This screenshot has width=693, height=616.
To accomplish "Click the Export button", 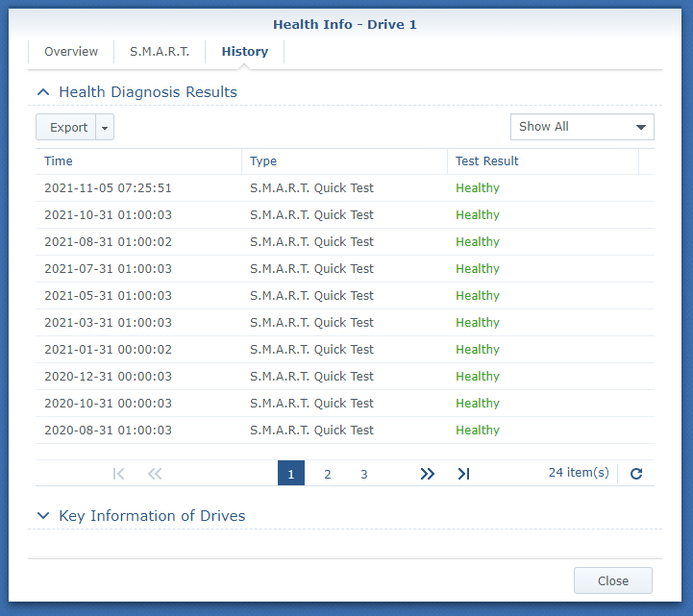I will 66,127.
